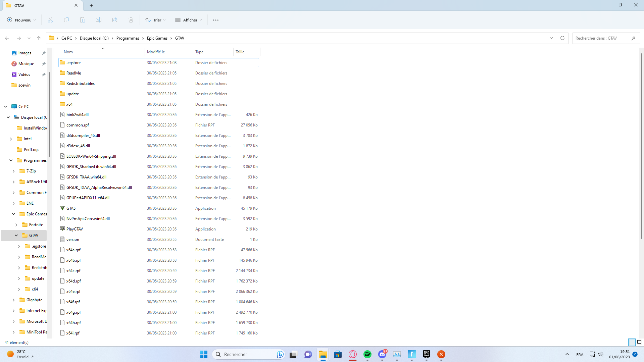Unpin Musique from the sidebar
The height and width of the screenshot is (362, 644).
pyautogui.click(x=44, y=63)
